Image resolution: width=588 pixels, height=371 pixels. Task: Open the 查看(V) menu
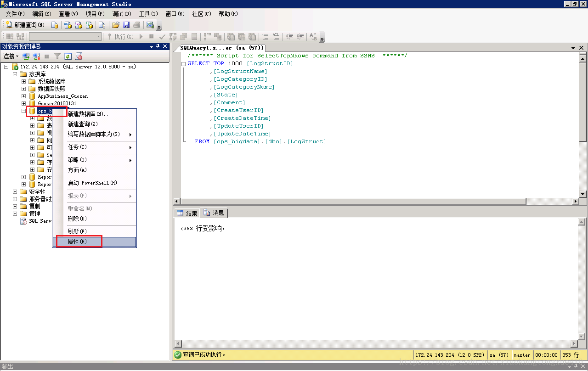(x=68, y=14)
